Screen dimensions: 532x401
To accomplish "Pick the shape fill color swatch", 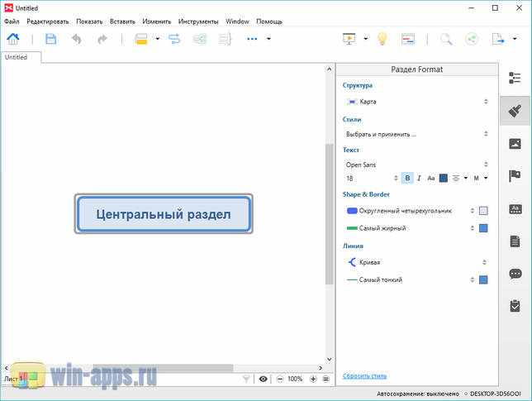I will click(x=483, y=211).
